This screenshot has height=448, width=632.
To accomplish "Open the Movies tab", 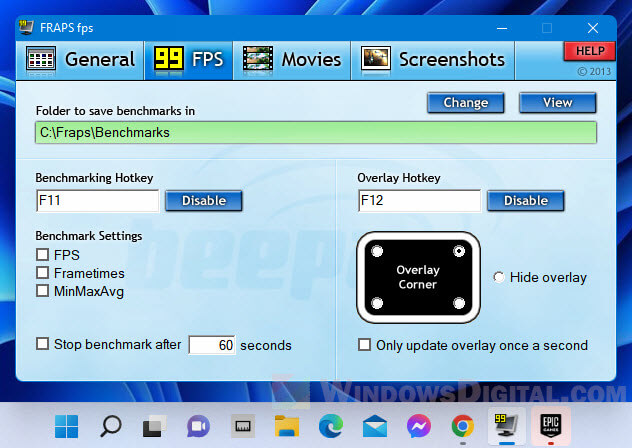I will tap(292, 60).
